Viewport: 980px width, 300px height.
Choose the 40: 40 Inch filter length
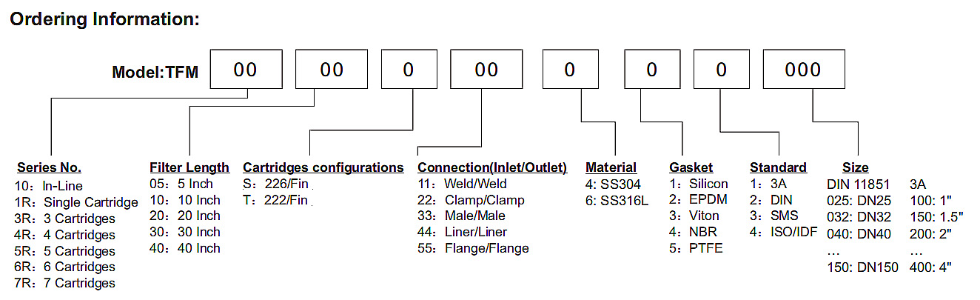(185, 248)
